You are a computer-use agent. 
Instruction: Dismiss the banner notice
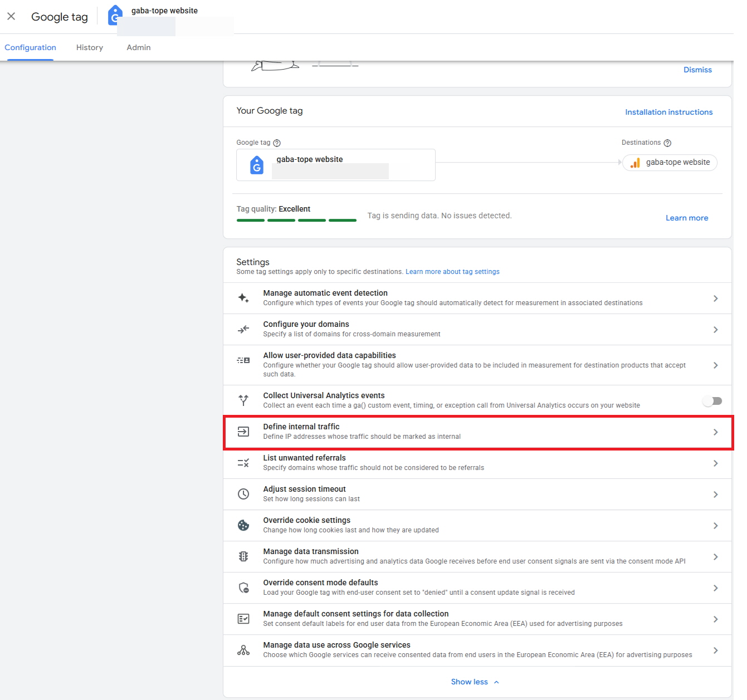[x=697, y=70]
